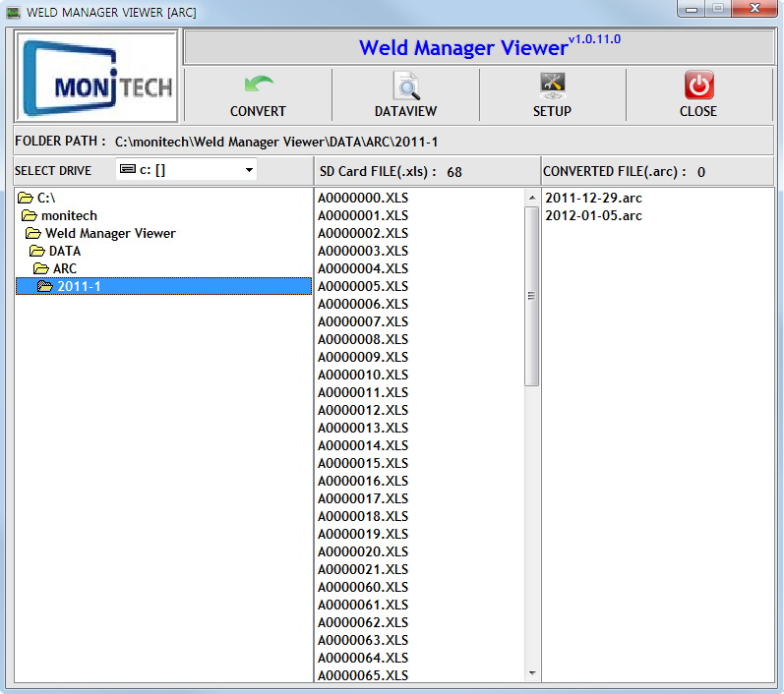Select file A0000020.XLS
Viewport: 784px width, 694px height.
pyautogui.click(x=363, y=552)
